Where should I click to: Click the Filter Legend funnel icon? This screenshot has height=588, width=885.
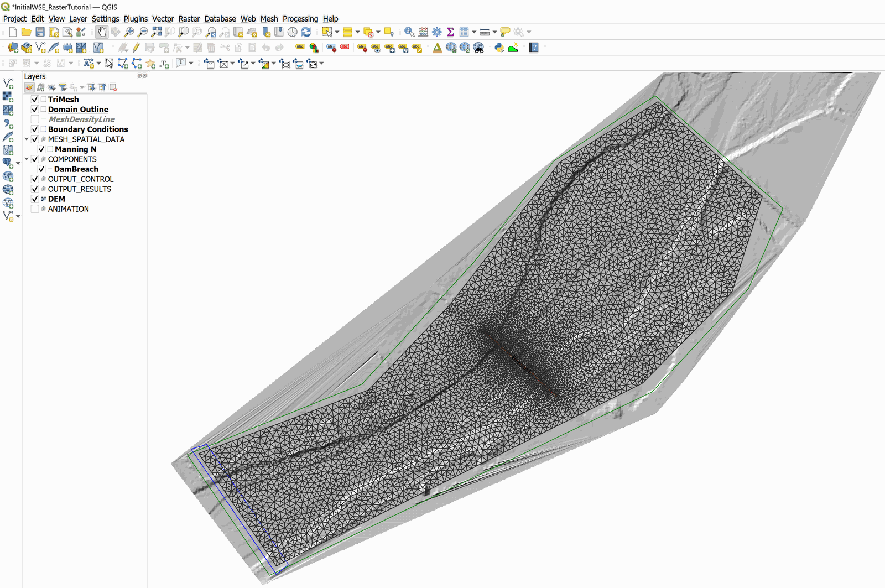[63, 87]
